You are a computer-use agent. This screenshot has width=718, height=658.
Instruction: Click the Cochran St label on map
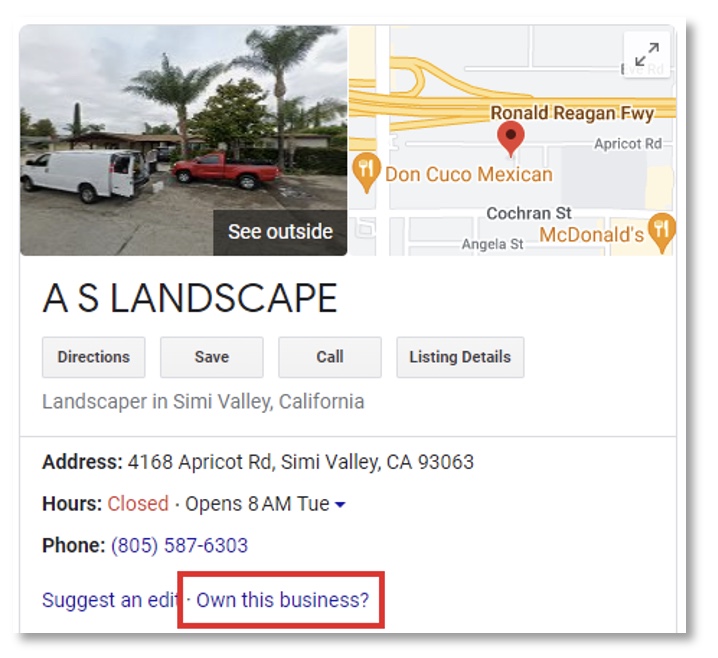coord(529,213)
